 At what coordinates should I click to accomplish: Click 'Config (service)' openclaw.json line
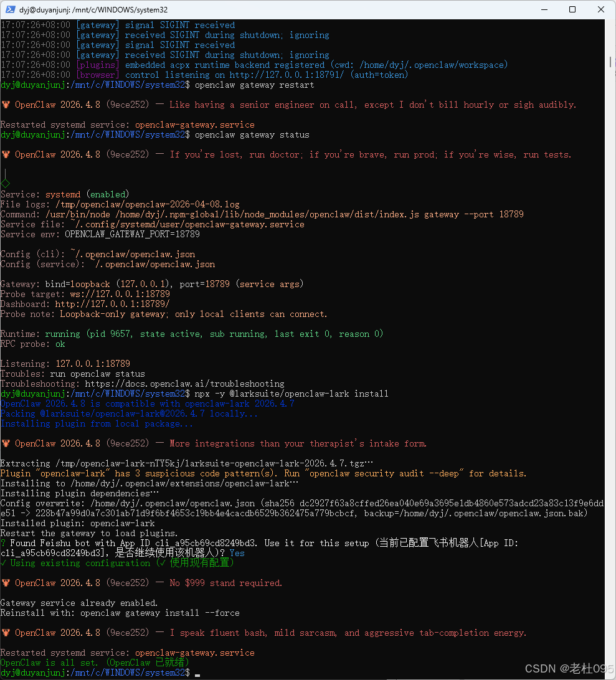(x=108, y=264)
